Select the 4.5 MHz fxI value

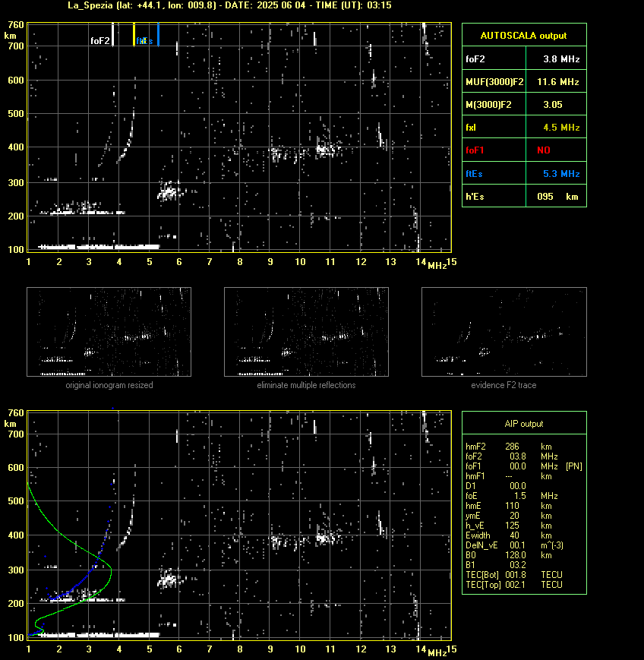(x=561, y=128)
